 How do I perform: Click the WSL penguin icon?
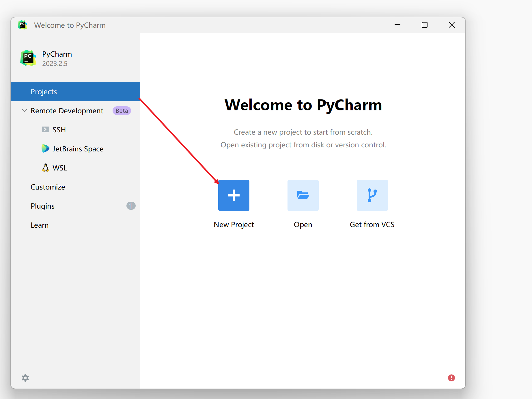point(45,168)
